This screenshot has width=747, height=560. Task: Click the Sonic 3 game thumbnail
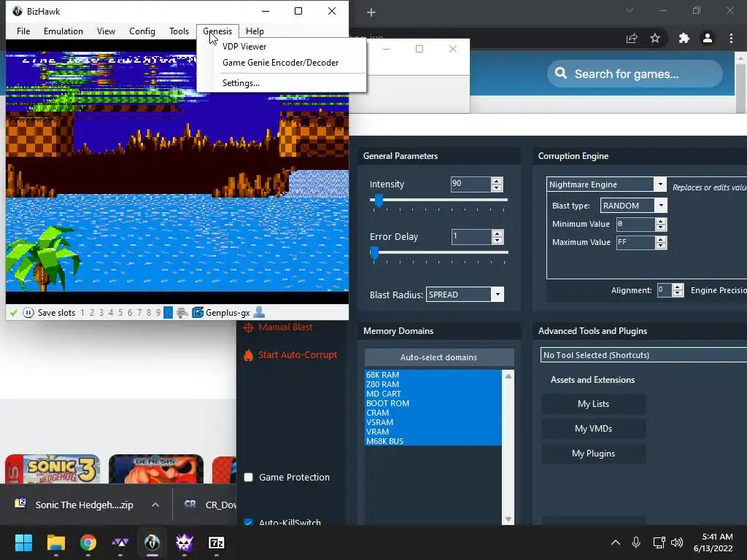(53, 469)
